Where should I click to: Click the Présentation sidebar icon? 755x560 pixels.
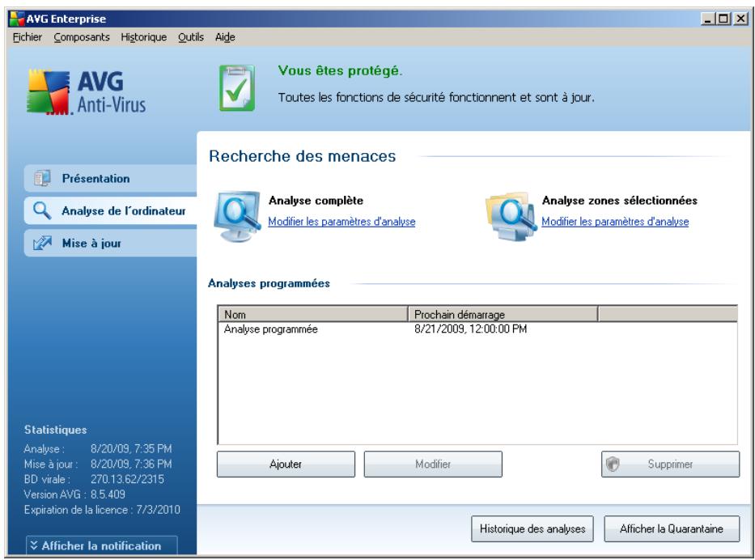[x=42, y=178]
